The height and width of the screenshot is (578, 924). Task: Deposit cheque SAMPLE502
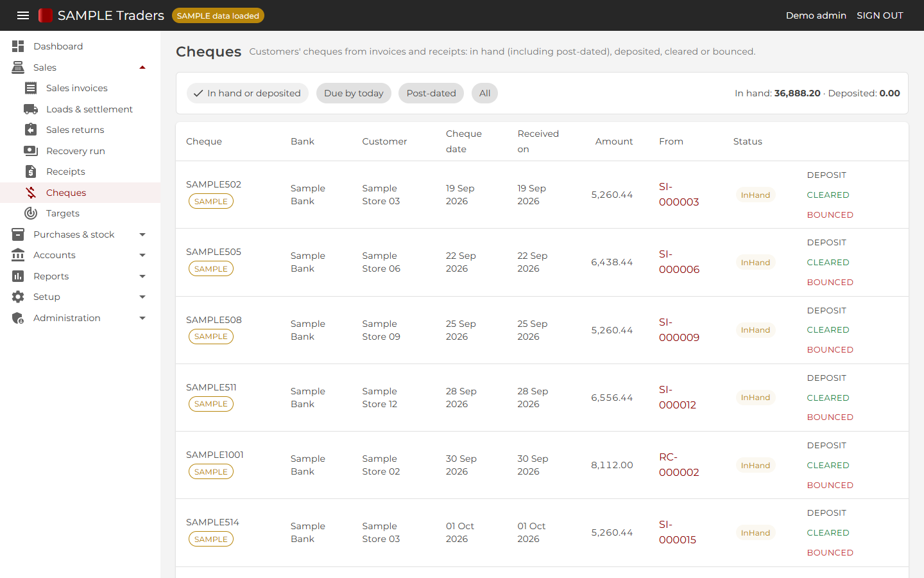826,175
